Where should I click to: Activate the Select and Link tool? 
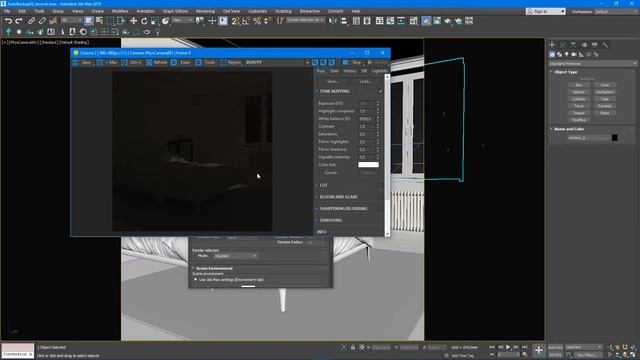[31, 21]
